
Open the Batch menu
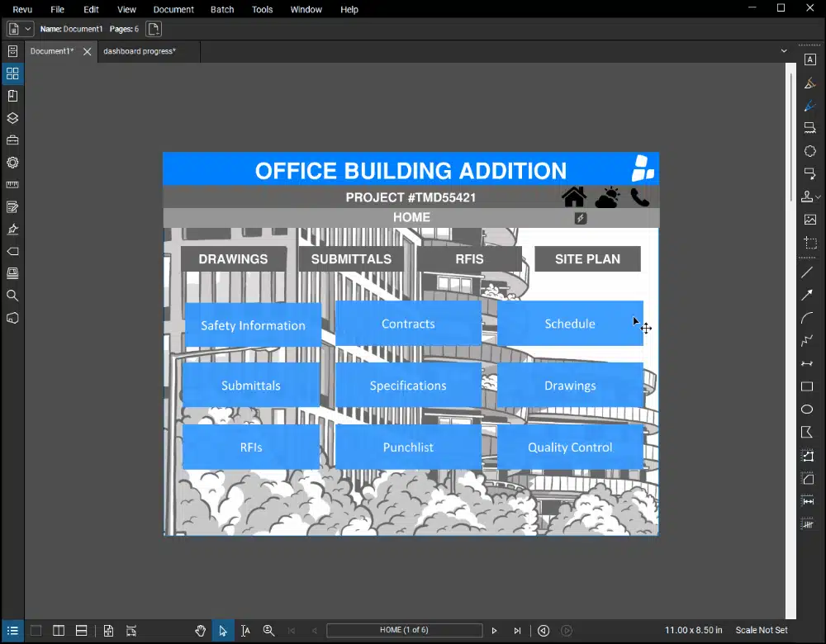pyautogui.click(x=221, y=9)
